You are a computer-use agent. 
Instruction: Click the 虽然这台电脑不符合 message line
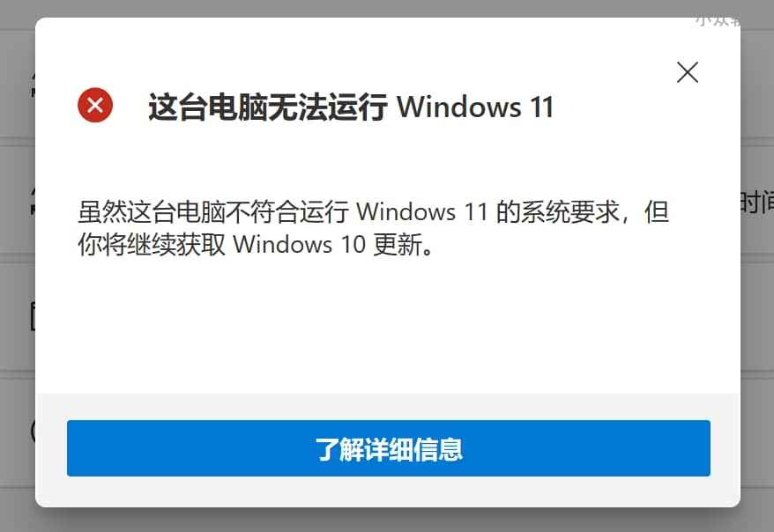tap(373, 212)
